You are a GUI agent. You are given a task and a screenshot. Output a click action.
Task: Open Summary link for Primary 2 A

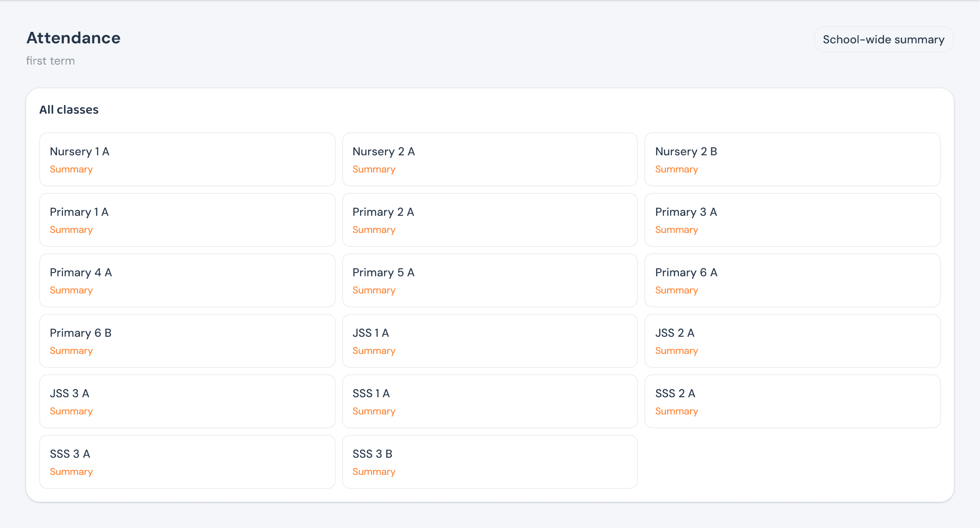click(374, 230)
